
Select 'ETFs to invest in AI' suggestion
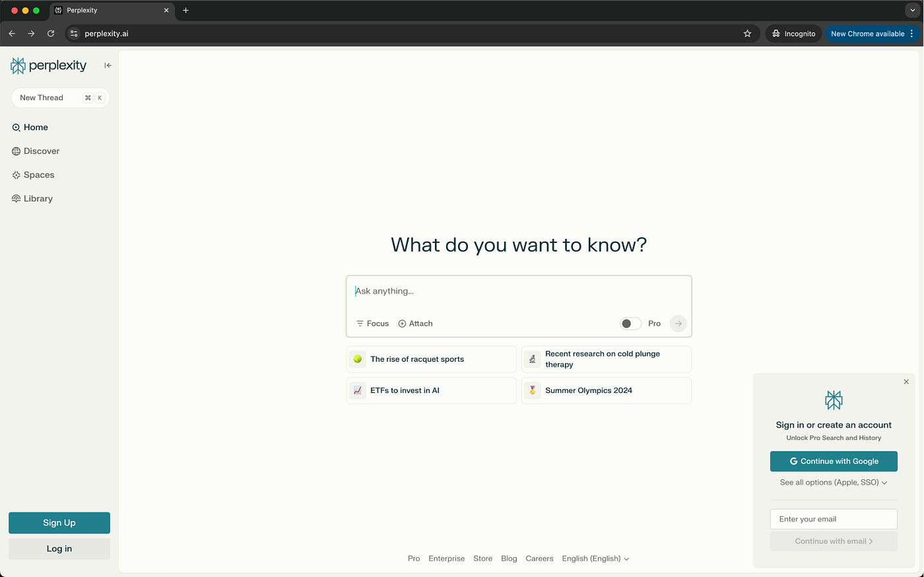coord(432,391)
